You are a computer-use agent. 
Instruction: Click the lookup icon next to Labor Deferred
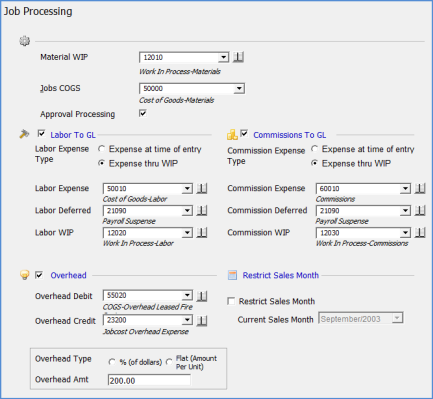click(x=201, y=210)
